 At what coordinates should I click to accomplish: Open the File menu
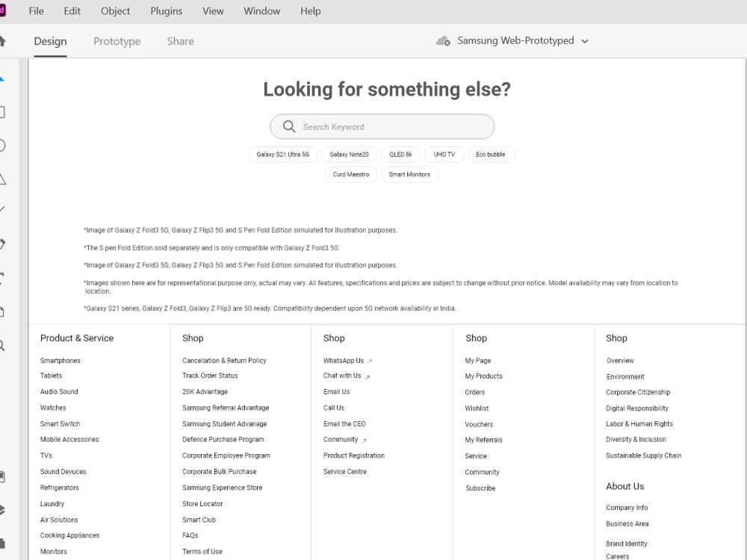(x=36, y=11)
